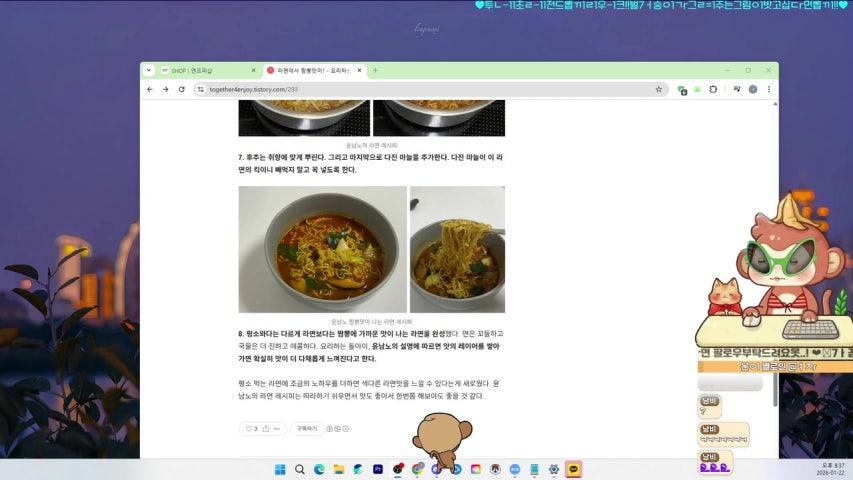Bookmark this page with the star icon
The height and width of the screenshot is (480, 853).
(658, 89)
